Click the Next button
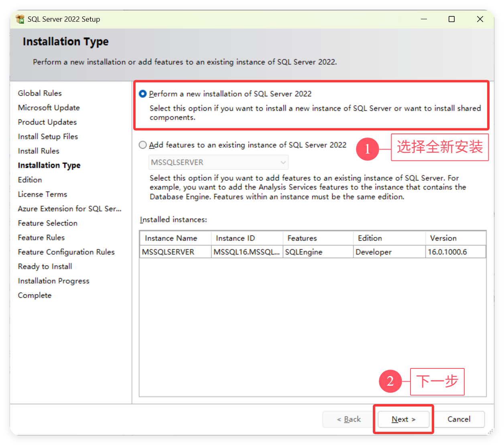The height and width of the screenshot is (445, 504). [x=404, y=419]
